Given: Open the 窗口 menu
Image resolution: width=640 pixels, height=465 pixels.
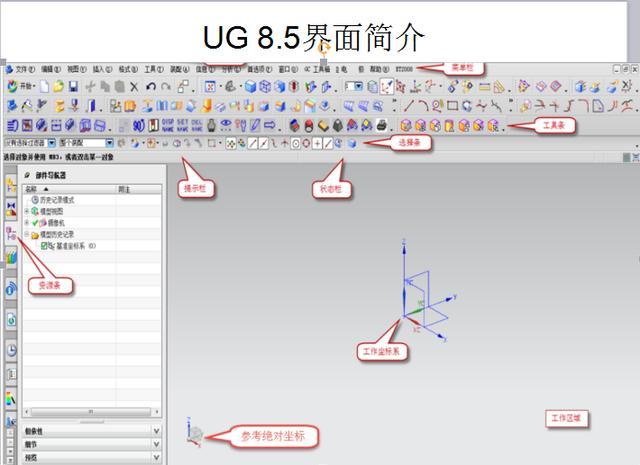Looking at the screenshot, I should pos(289,69).
